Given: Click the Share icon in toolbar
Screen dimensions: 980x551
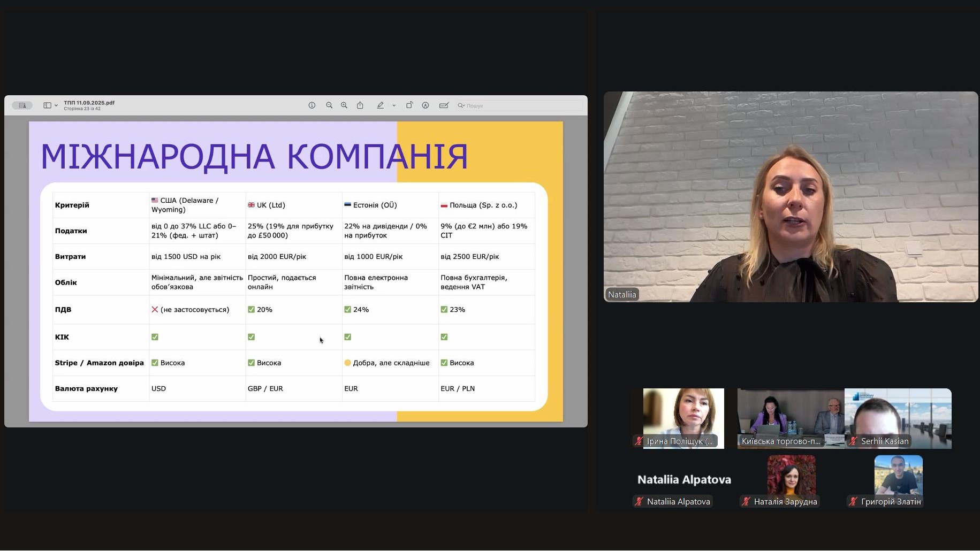Looking at the screenshot, I should [x=360, y=105].
